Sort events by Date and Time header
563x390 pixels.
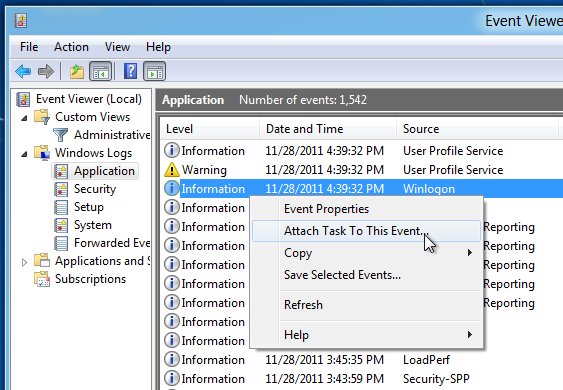[x=328, y=129]
